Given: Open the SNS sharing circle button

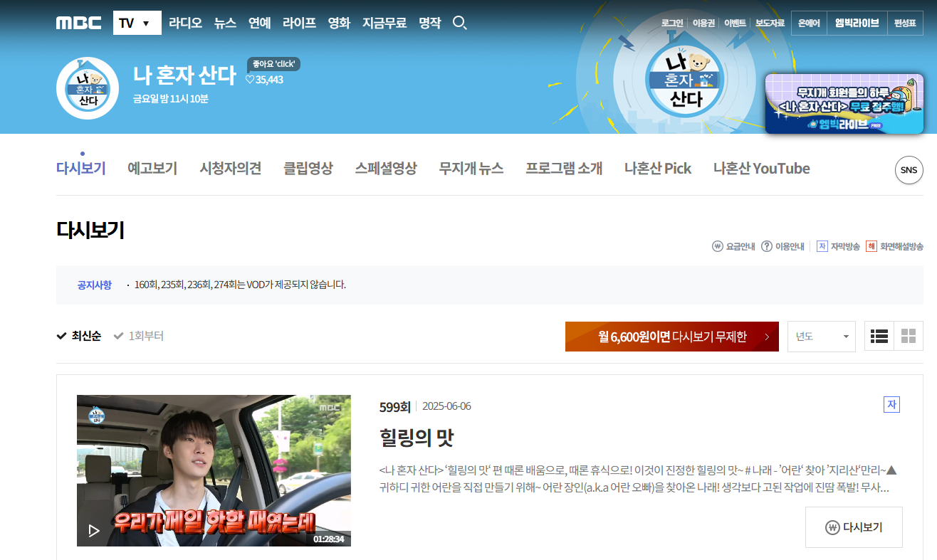Looking at the screenshot, I should pyautogui.click(x=909, y=170).
